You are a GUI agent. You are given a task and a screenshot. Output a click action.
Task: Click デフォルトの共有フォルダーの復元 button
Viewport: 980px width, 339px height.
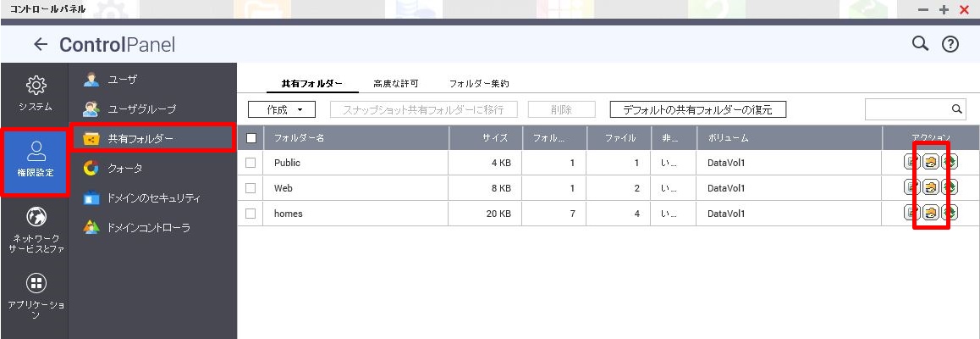697,109
